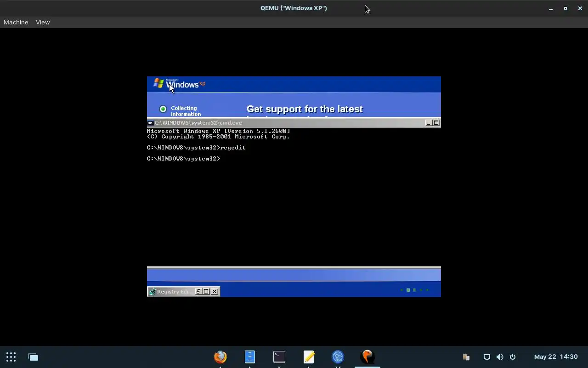Click the Windows XP flag logo
The width and height of the screenshot is (588, 368).
click(158, 83)
